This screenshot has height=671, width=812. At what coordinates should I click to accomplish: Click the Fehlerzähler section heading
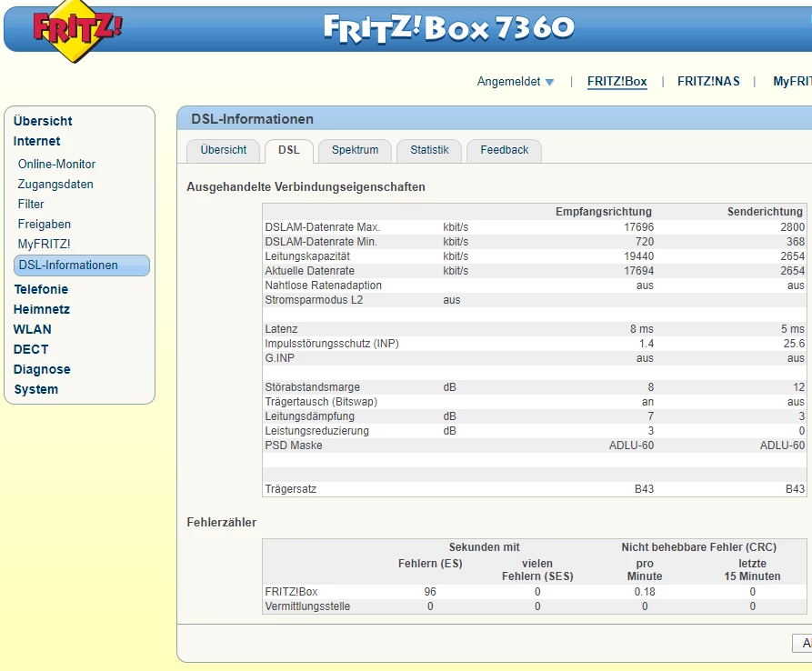(222, 523)
